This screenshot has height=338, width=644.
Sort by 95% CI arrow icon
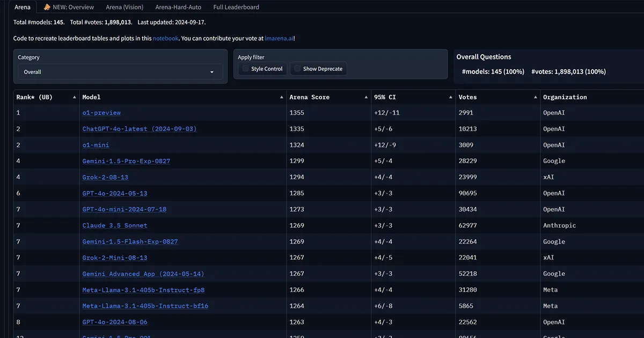[x=451, y=97]
